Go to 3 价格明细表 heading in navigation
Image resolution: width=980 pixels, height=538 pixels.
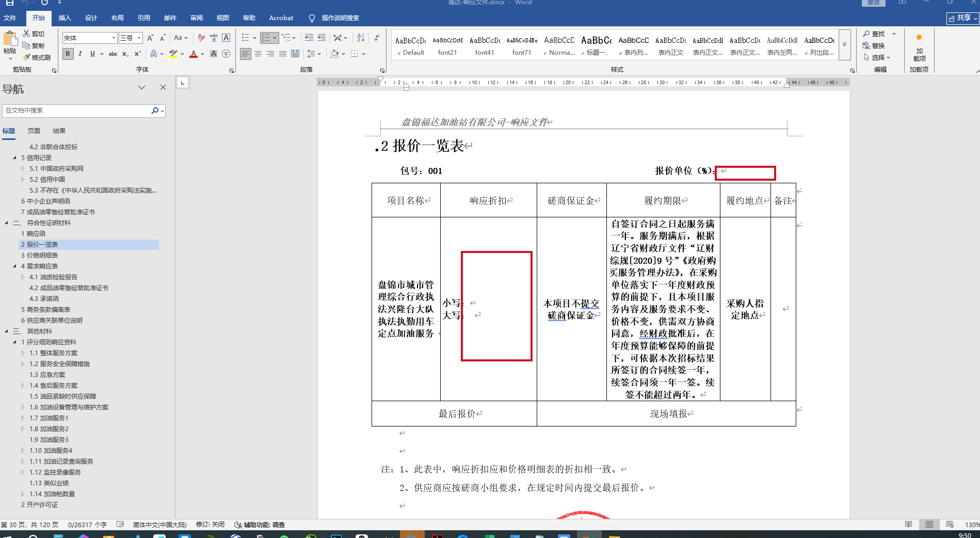click(x=39, y=256)
